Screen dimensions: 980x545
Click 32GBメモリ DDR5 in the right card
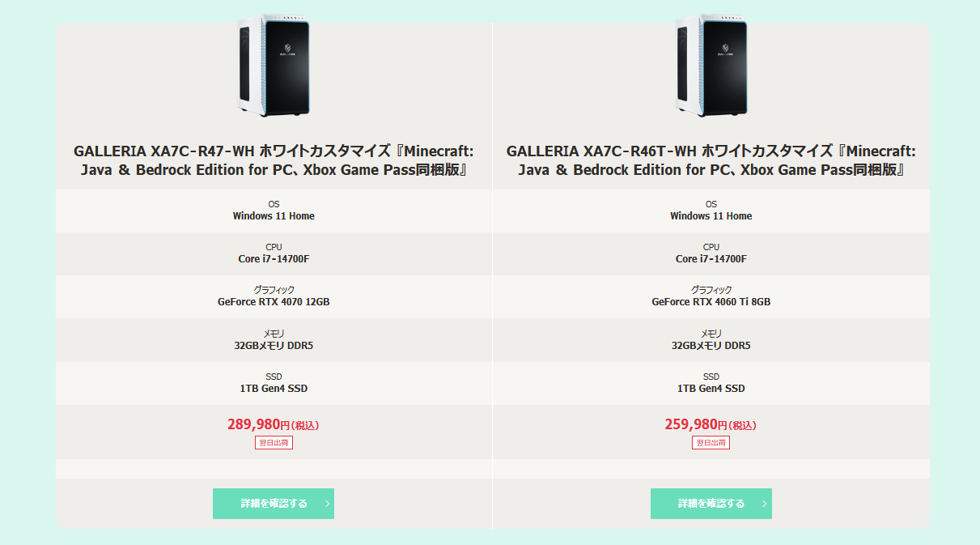point(711,346)
